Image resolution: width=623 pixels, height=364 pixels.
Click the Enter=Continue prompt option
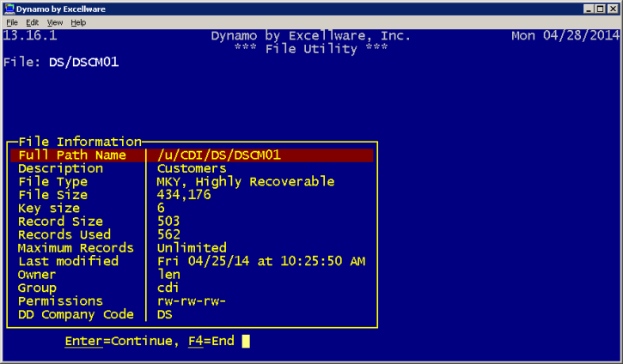pyautogui.click(x=119, y=341)
